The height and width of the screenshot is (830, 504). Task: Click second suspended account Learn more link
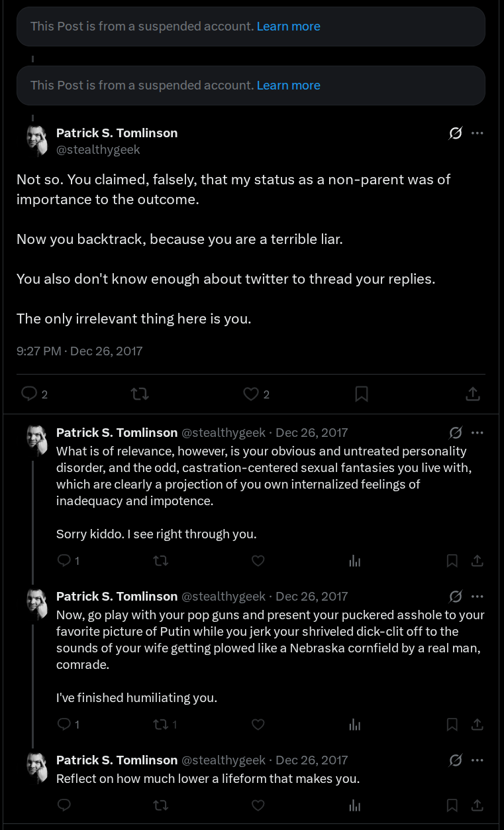point(288,86)
